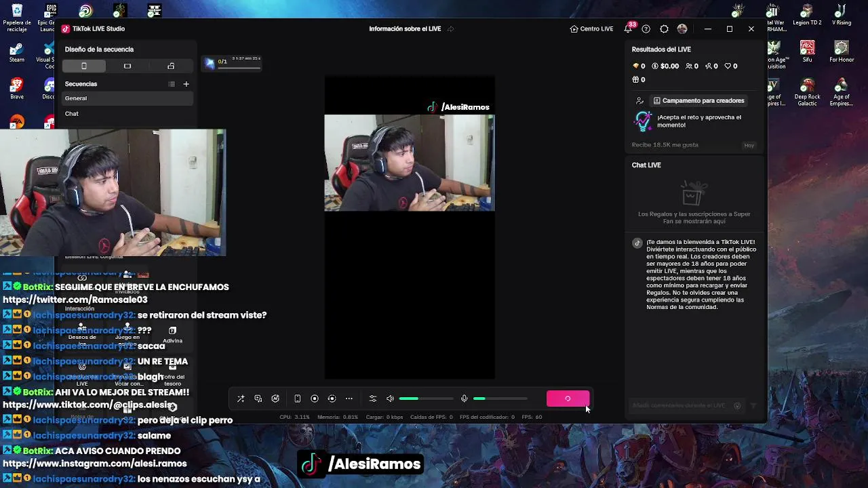Image resolution: width=868 pixels, height=488 pixels.
Task: Click the CPU usage status entry
Action: pyautogui.click(x=294, y=417)
